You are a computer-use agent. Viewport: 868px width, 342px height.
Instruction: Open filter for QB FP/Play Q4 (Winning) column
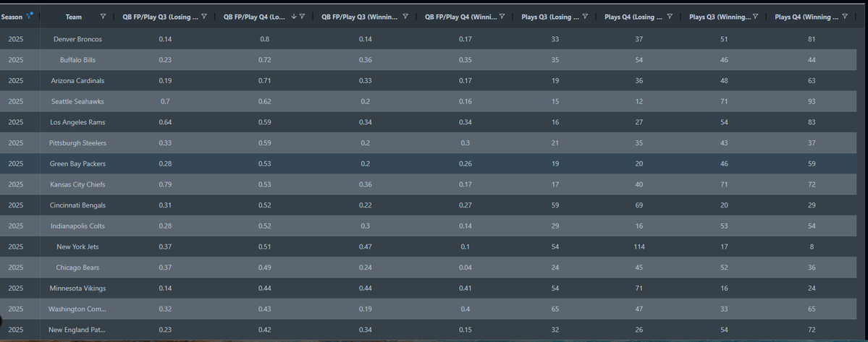[502, 17]
